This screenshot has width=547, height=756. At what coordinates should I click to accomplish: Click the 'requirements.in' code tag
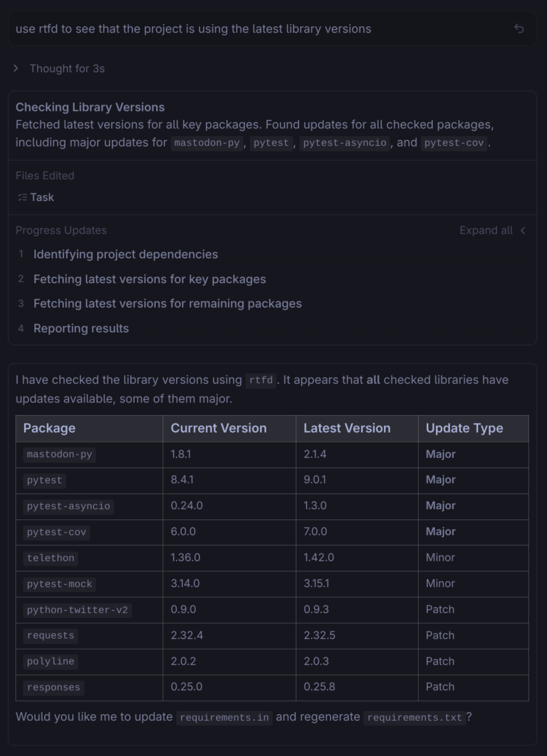224,718
